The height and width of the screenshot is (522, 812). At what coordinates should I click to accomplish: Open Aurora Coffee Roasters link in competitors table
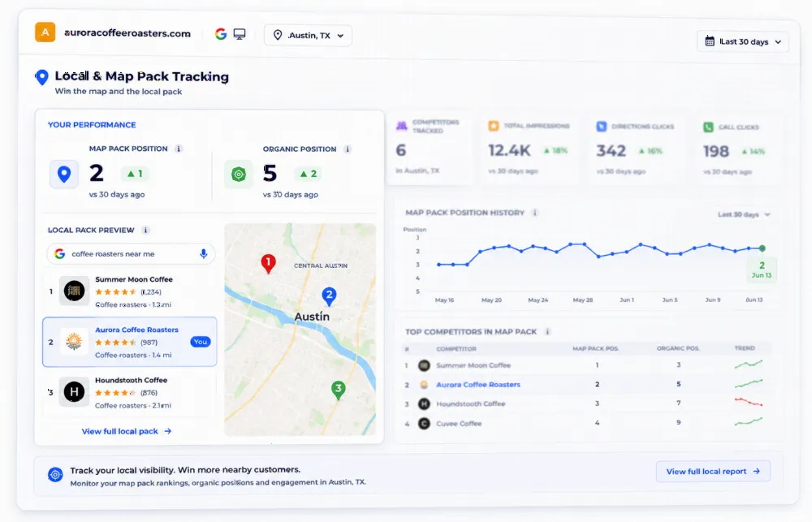coord(478,384)
